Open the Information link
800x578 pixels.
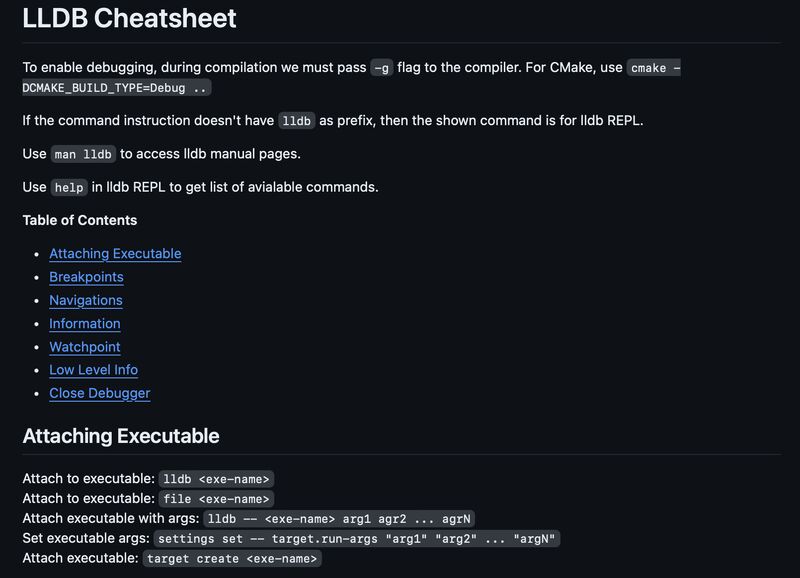pos(85,323)
